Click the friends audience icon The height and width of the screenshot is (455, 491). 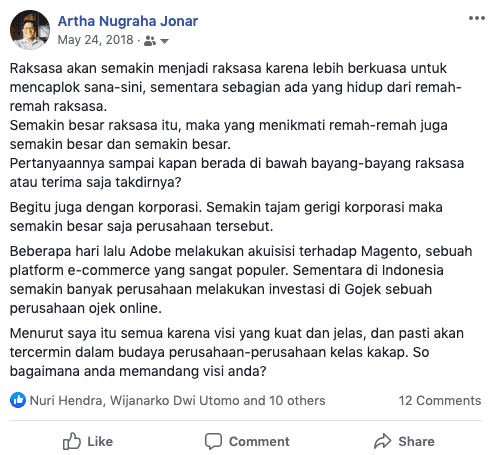(150, 41)
